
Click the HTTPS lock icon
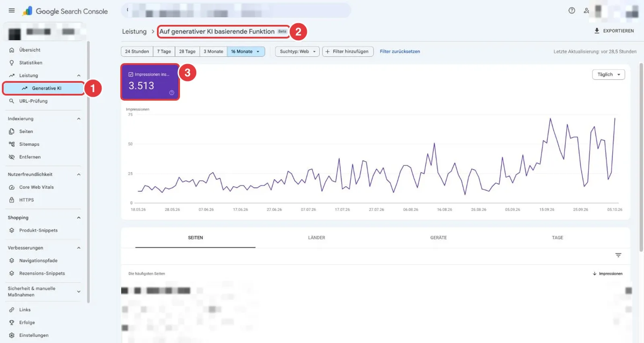point(12,200)
